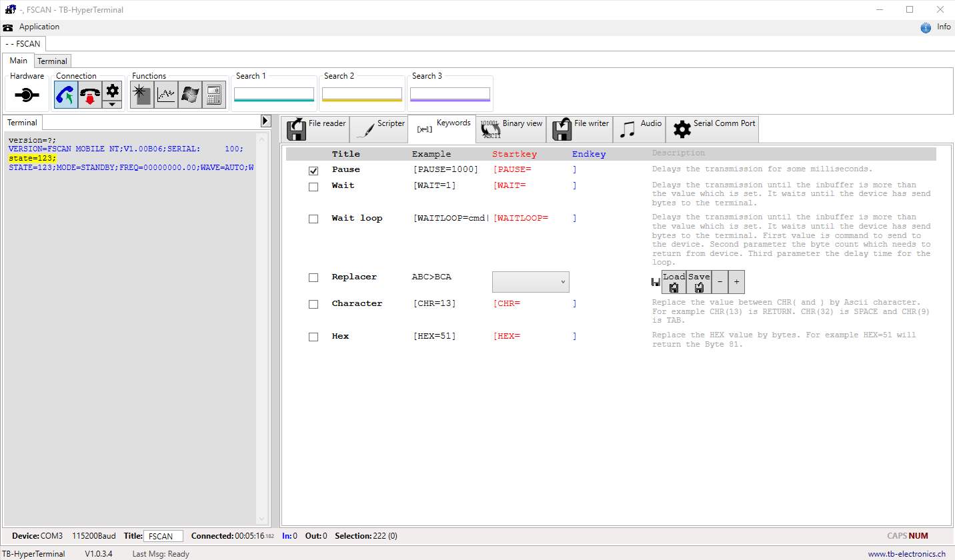Click the Replacer plus button
This screenshot has height=560, width=955.
click(x=736, y=282)
